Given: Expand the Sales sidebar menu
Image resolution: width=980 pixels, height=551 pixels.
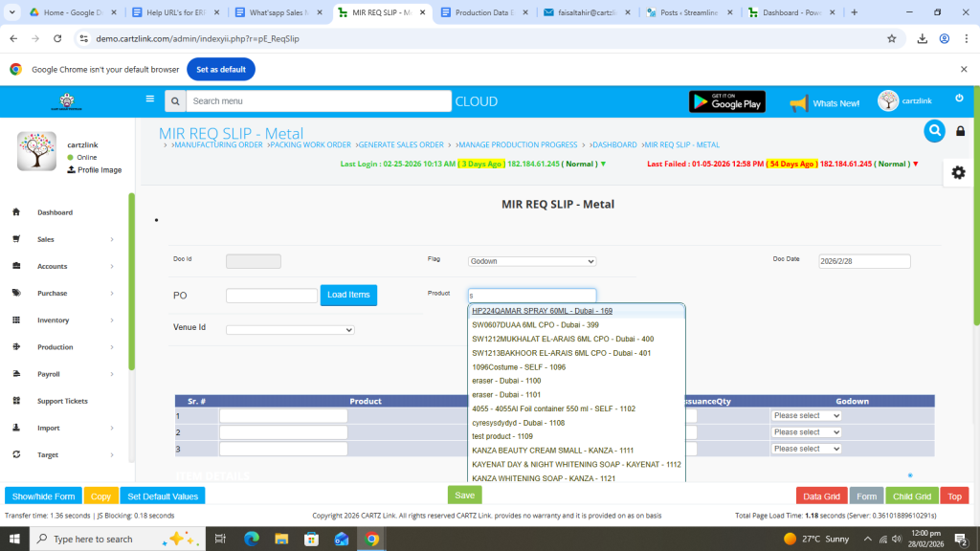Looking at the screenshot, I should (x=63, y=239).
